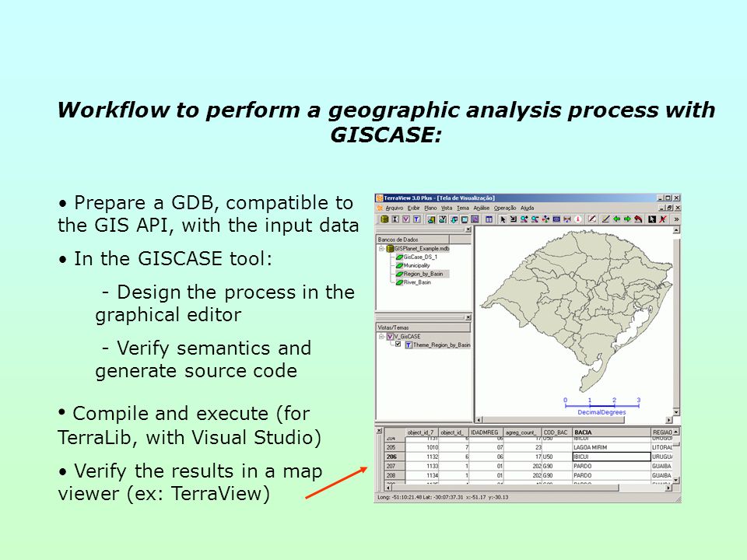Click the Long/Lat coordinates in status bar
747x560 pixels.
tap(443, 497)
